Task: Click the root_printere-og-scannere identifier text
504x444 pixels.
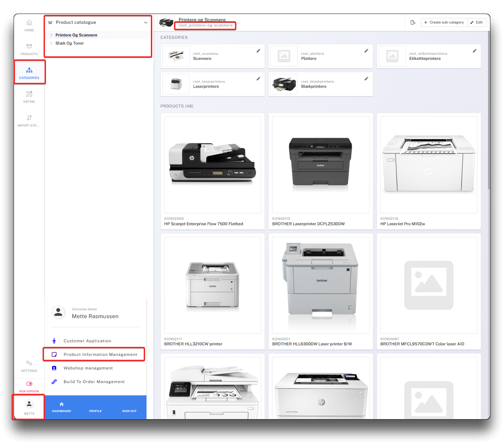Action: pyautogui.click(x=206, y=25)
